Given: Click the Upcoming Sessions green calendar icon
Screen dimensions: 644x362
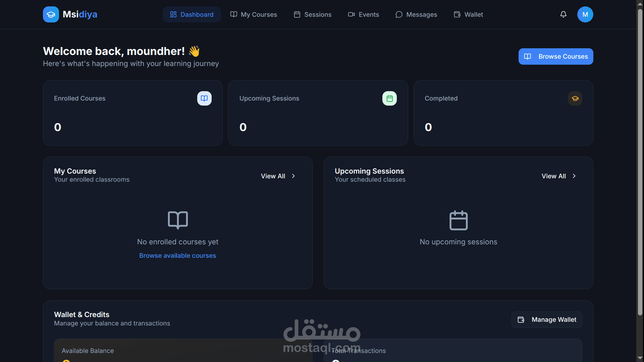Looking at the screenshot, I should (389, 98).
